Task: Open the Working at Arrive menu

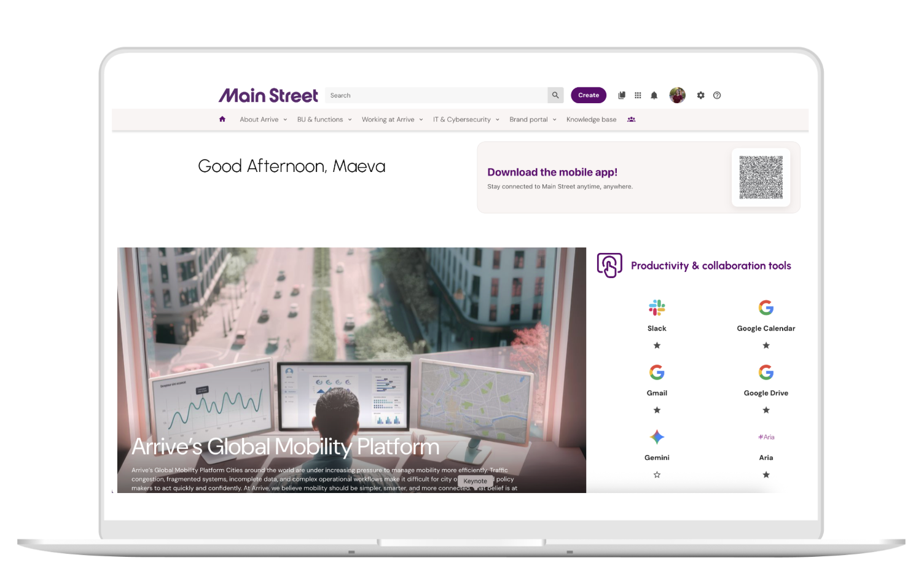Action: pyautogui.click(x=388, y=120)
